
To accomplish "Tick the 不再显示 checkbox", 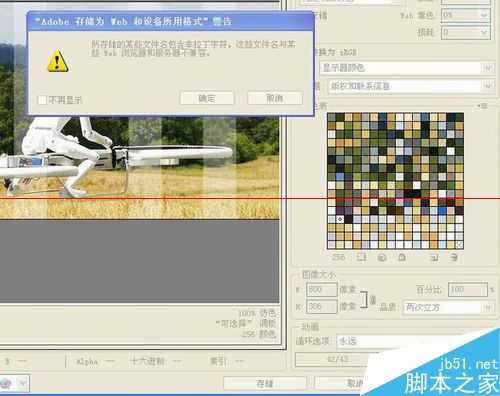I will pos(42,100).
